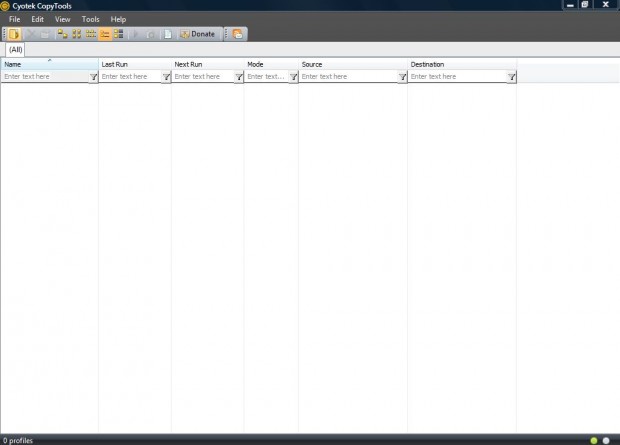Click the Donate button
620x445 pixels.
pyautogui.click(x=197, y=34)
